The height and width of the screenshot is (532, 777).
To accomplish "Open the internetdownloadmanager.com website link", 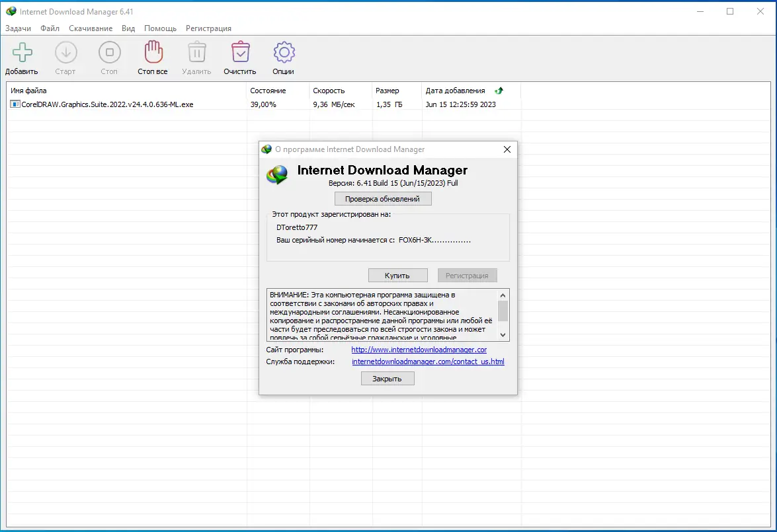I will 419,349.
